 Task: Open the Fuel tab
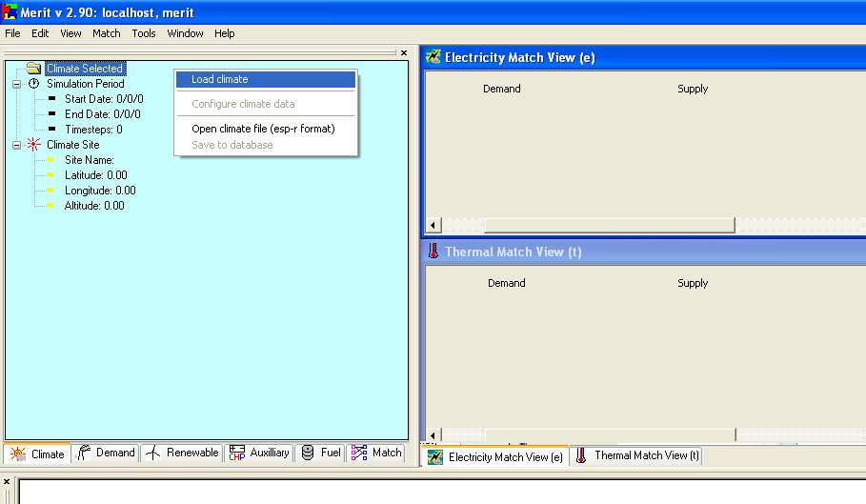320,454
